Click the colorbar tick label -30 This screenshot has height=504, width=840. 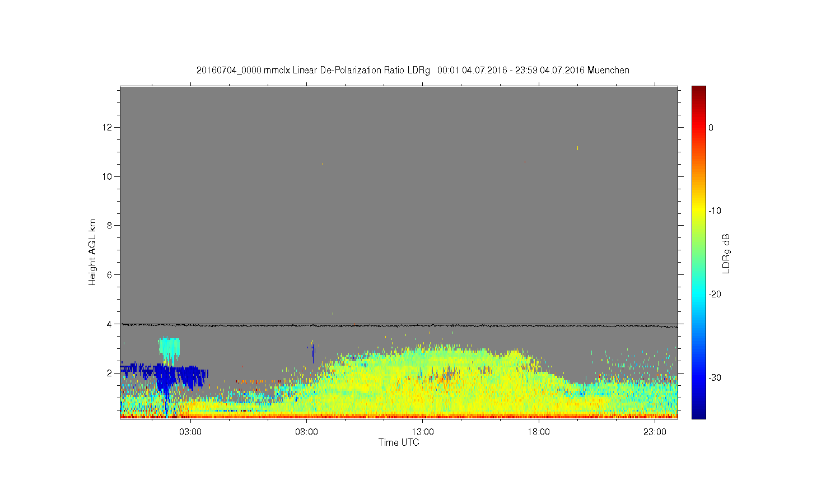[x=715, y=378]
